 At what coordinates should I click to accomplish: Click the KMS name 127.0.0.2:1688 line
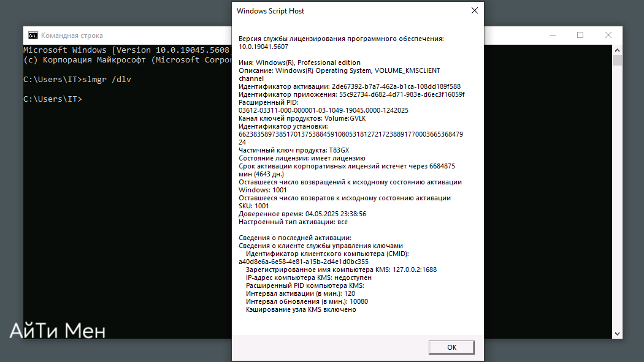point(341,270)
